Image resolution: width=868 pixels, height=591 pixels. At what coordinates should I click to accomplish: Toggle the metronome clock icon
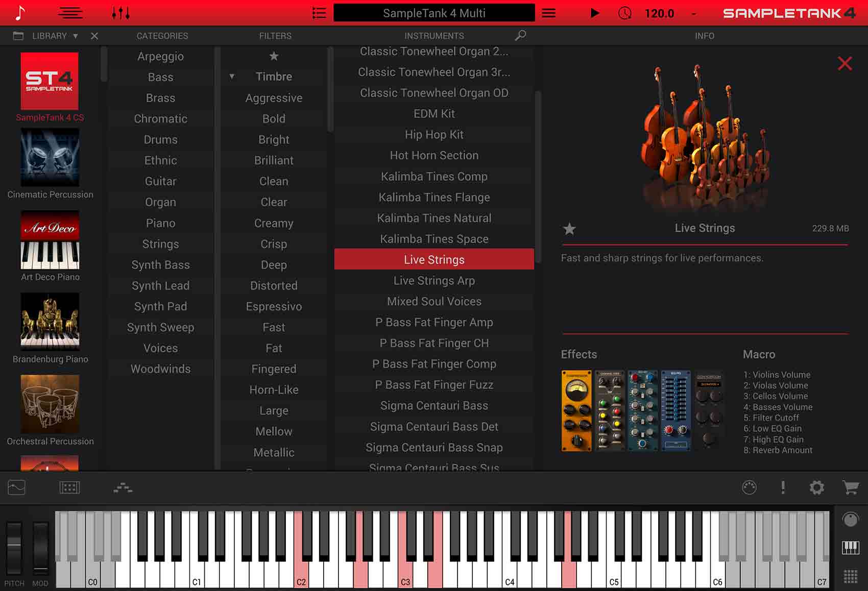(x=625, y=13)
